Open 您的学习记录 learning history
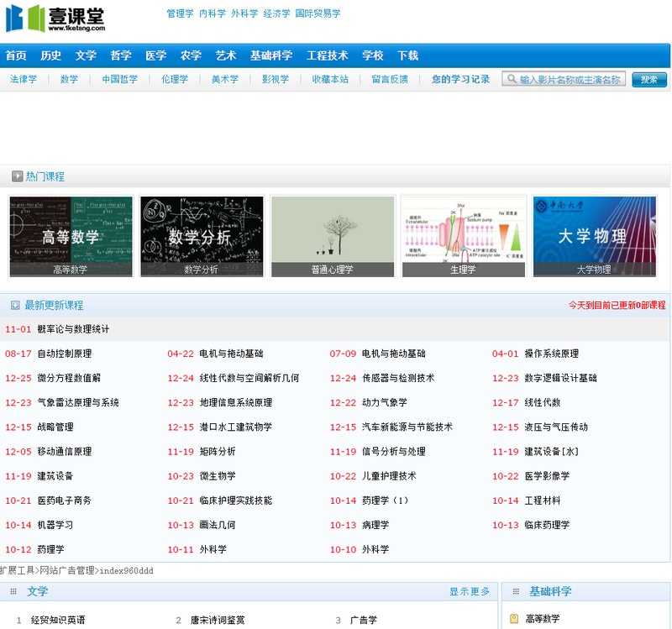Viewport: 672px width, 629px height. (x=460, y=79)
